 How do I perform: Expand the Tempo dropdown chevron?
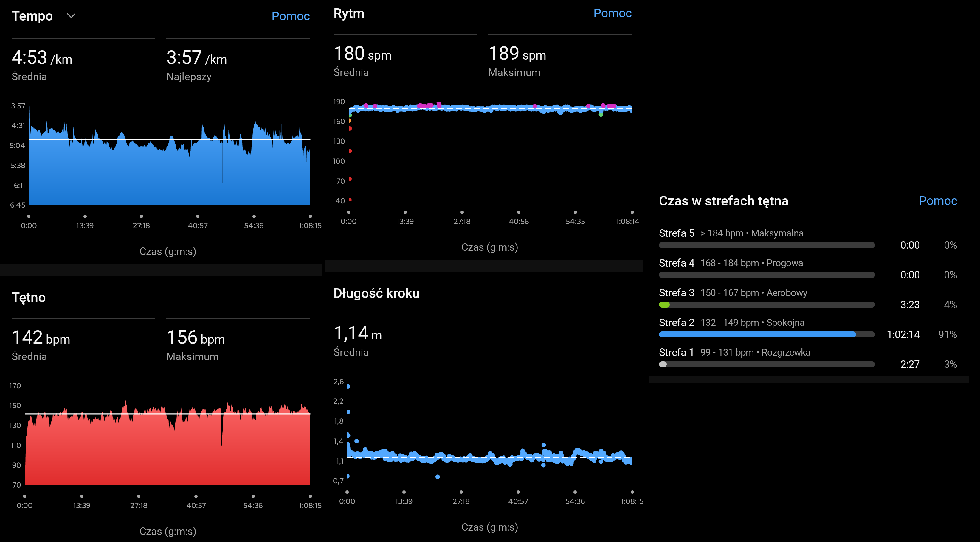point(71,15)
